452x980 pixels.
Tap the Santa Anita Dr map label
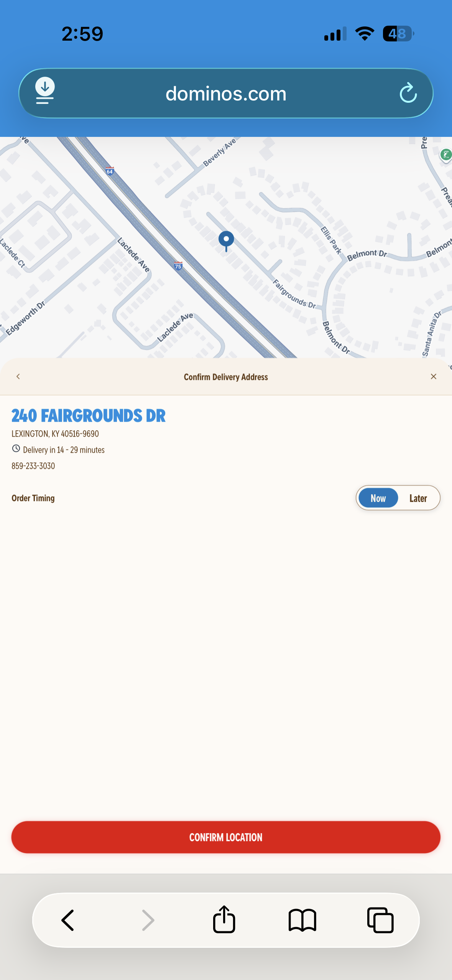431,333
